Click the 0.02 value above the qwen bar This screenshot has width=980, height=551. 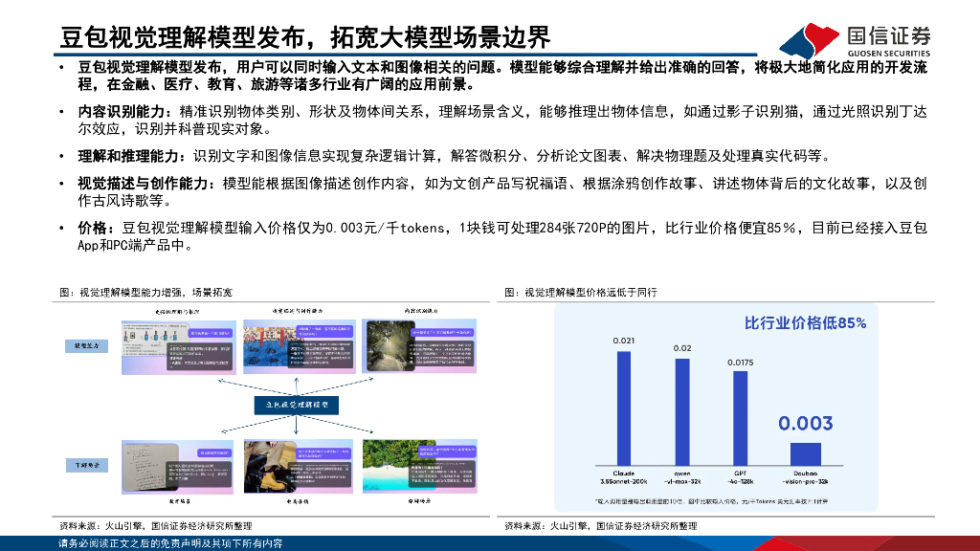click(x=682, y=348)
